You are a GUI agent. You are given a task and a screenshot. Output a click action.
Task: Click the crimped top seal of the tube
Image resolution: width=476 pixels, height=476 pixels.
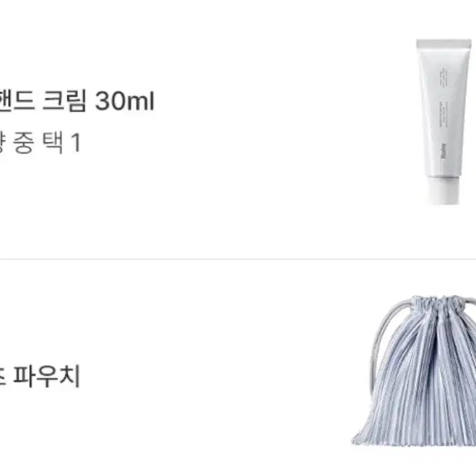[x=444, y=44]
